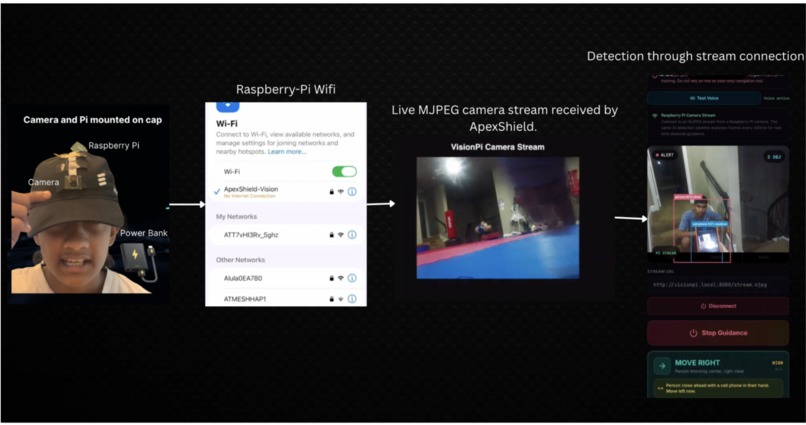Click info icon next to Alula0EA780
The width and height of the screenshot is (806, 425).
click(352, 278)
